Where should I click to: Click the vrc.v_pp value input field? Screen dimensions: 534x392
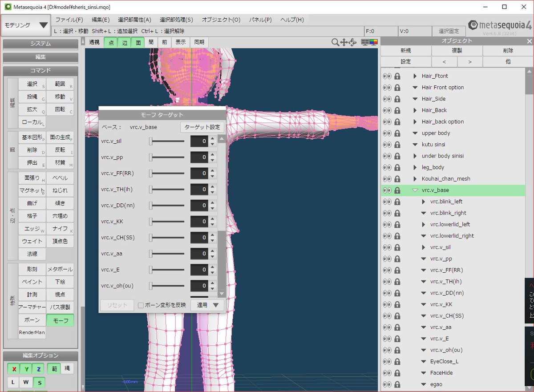tap(199, 157)
